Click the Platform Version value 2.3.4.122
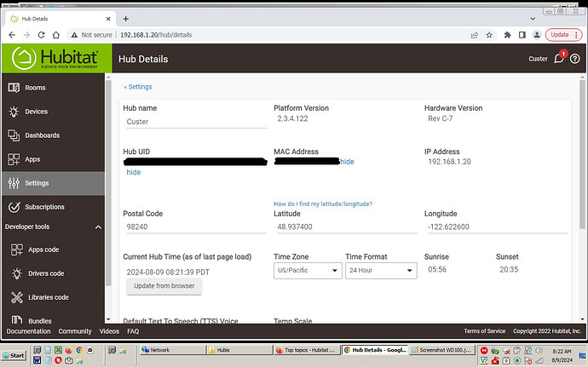This screenshot has height=367, width=588. click(x=292, y=119)
